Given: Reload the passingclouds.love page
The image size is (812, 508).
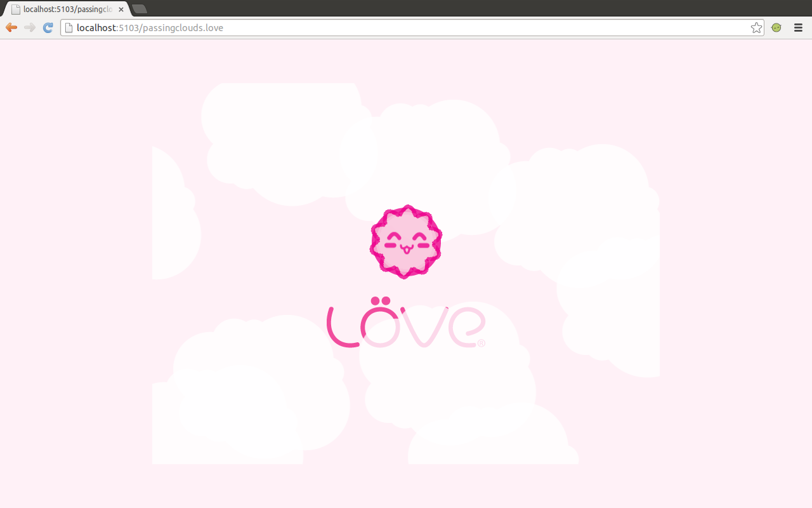Looking at the screenshot, I should click(x=48, y=27).
